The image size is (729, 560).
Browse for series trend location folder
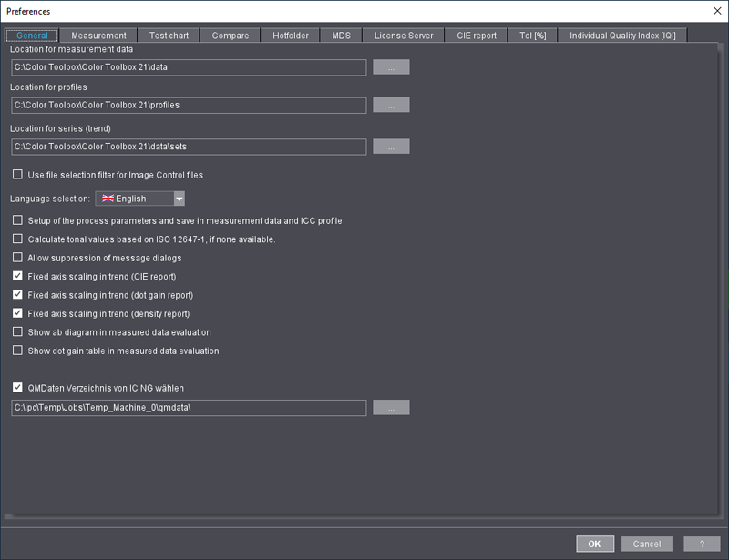coord(391,147)
